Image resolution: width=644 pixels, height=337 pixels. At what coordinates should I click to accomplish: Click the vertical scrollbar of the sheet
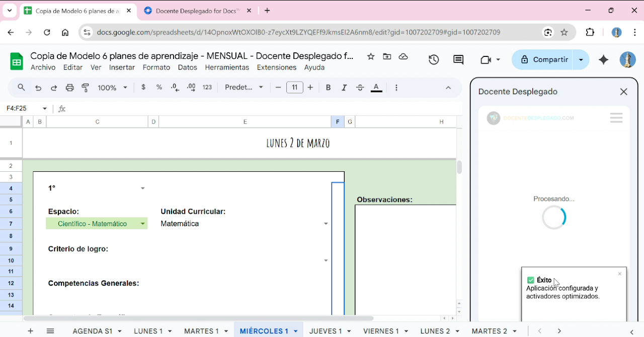coord(459,167)
